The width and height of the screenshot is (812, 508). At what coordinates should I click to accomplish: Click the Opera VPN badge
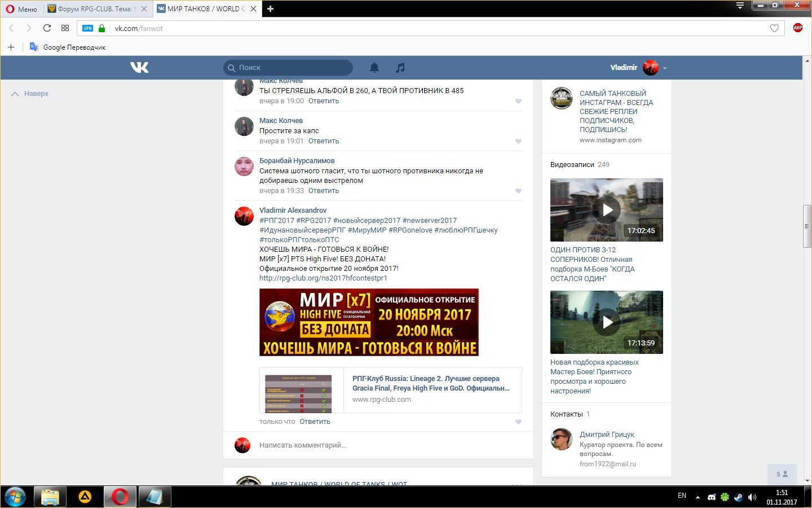87,28
